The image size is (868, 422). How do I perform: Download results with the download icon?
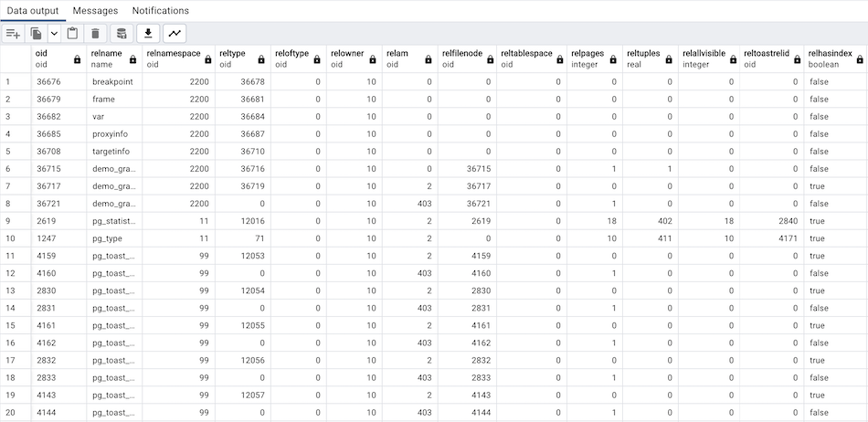(x=147, y=34)
